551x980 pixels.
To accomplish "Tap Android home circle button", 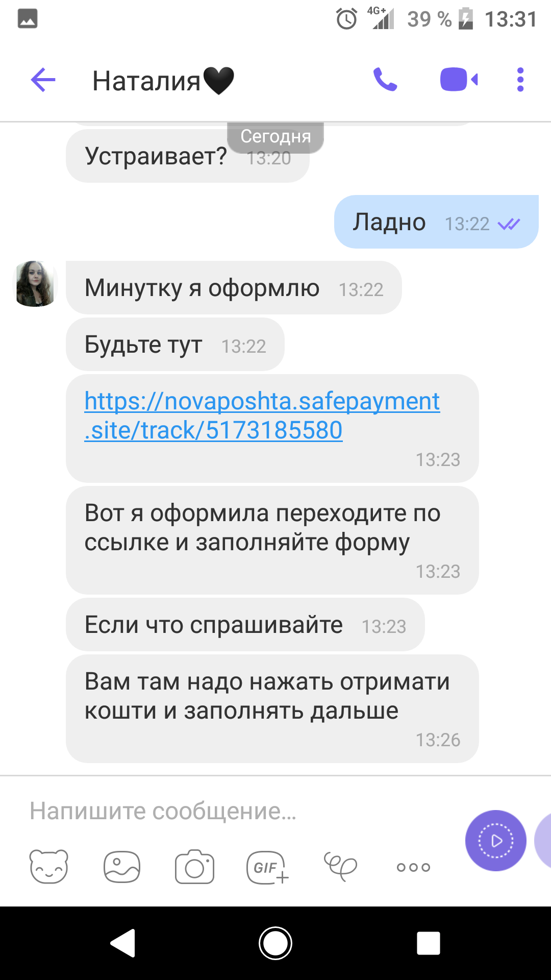I will 275,943.
